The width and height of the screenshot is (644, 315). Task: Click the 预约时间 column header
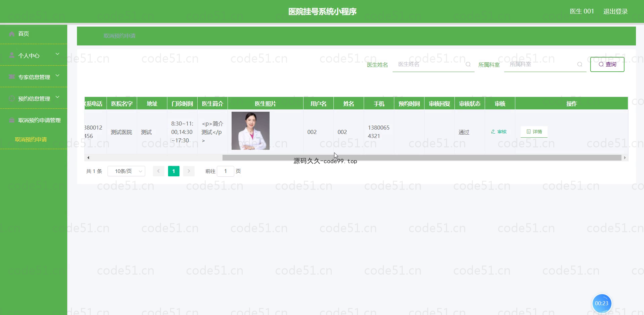[x=409, y=104]
